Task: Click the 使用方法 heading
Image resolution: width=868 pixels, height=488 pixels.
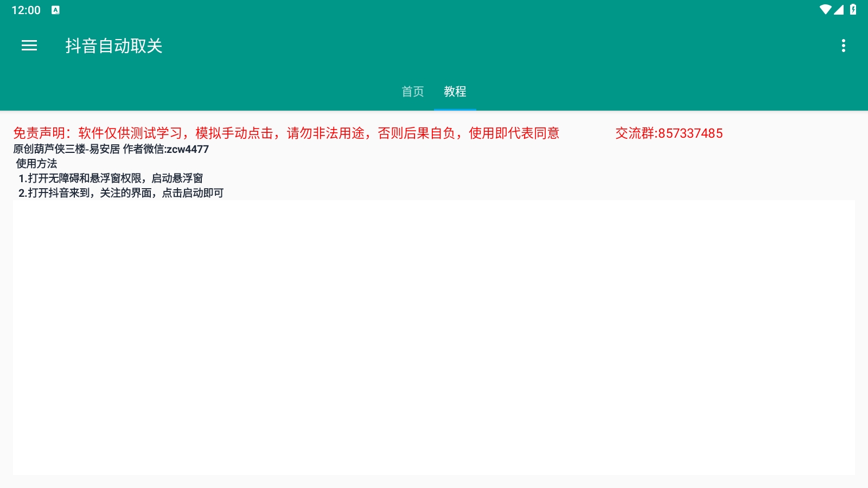Action: point(36,164)
